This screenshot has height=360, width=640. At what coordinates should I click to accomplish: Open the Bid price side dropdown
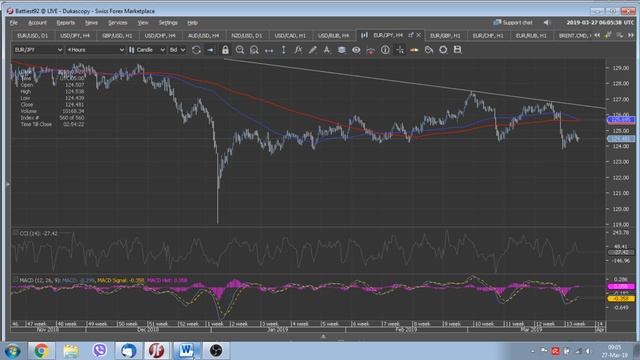coord(177,50)
